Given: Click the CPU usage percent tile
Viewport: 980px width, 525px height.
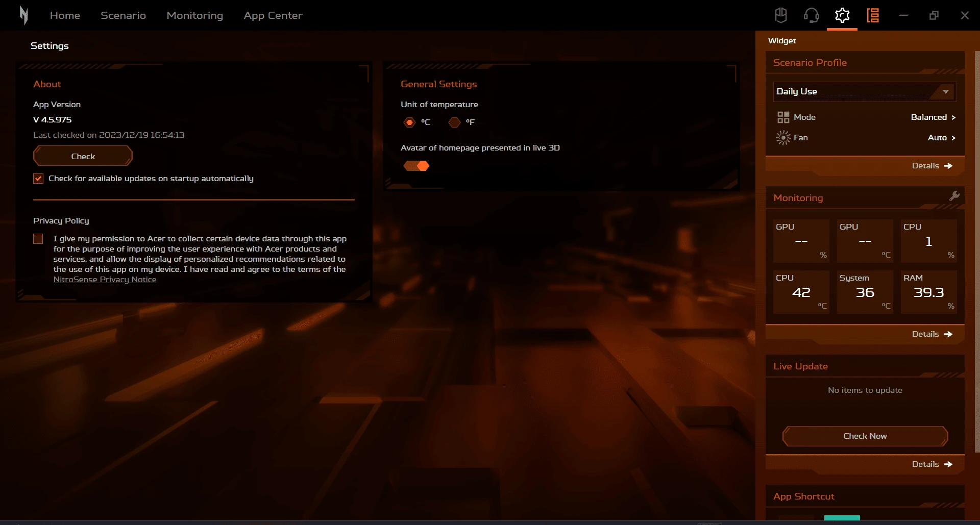Looking at the screenshot, I should coord(929,241).
